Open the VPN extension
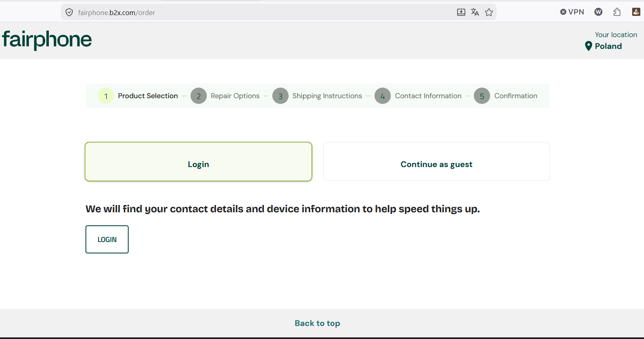 click(x=572, y=12)
